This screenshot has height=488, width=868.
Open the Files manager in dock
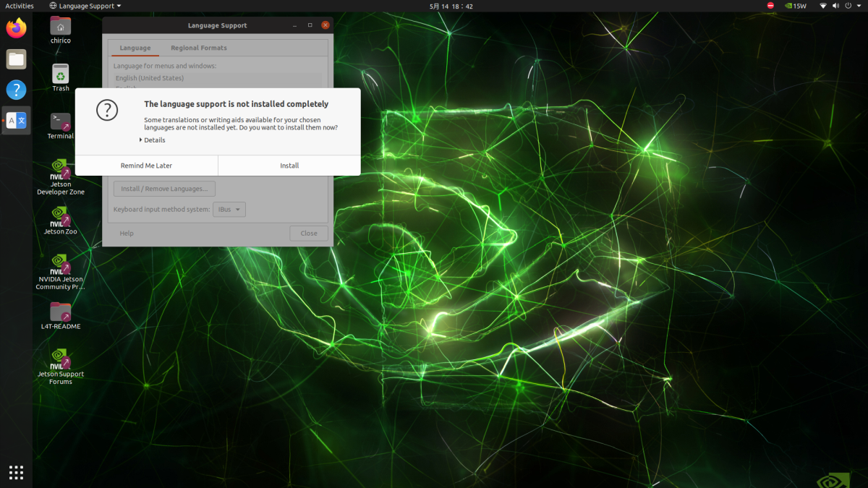(16, 59)
